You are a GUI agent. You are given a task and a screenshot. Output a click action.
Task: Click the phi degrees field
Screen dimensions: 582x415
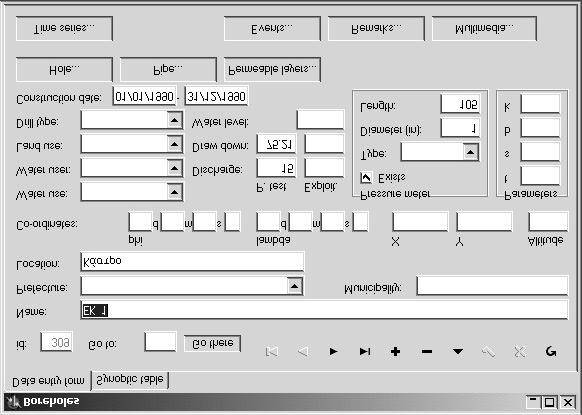coord(140,222)
